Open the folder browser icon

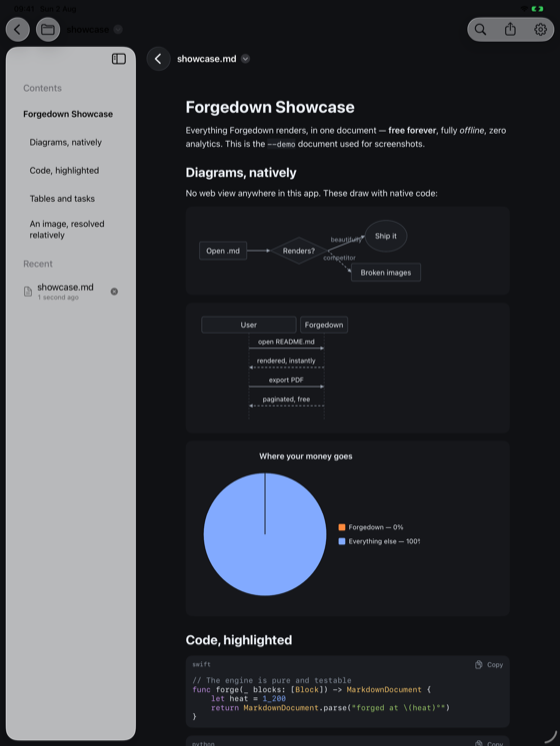click(48, 29)
